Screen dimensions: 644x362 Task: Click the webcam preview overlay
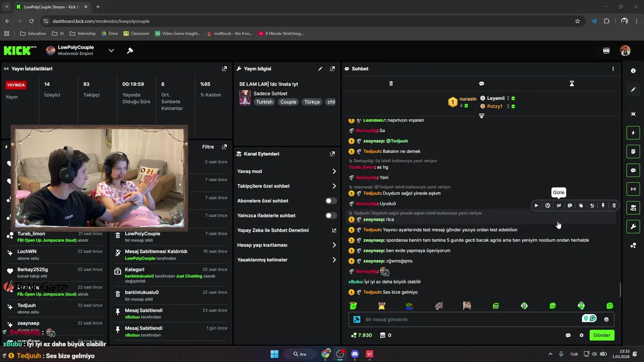[100, 178]
